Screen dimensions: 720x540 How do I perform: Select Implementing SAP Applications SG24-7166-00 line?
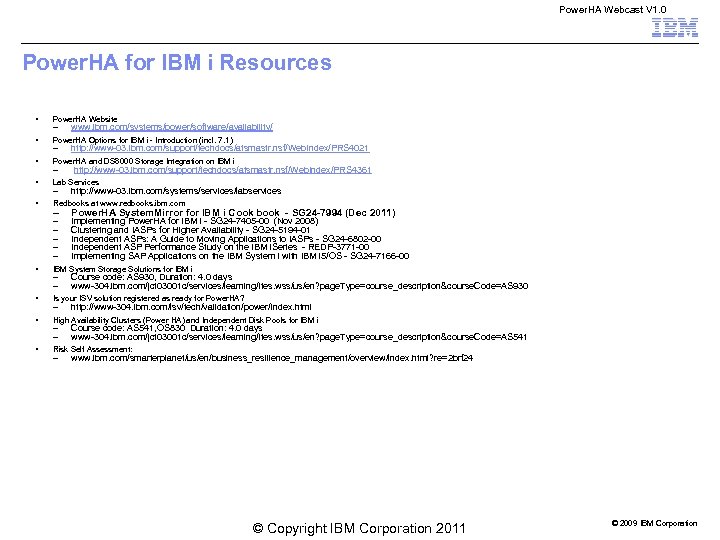[x=240, y=256]
